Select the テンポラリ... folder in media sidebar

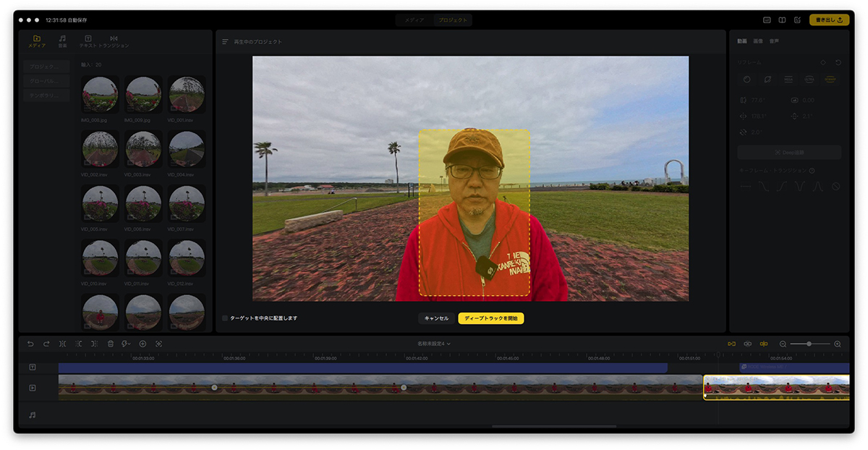pyautogui.click(x=46, y=95)
